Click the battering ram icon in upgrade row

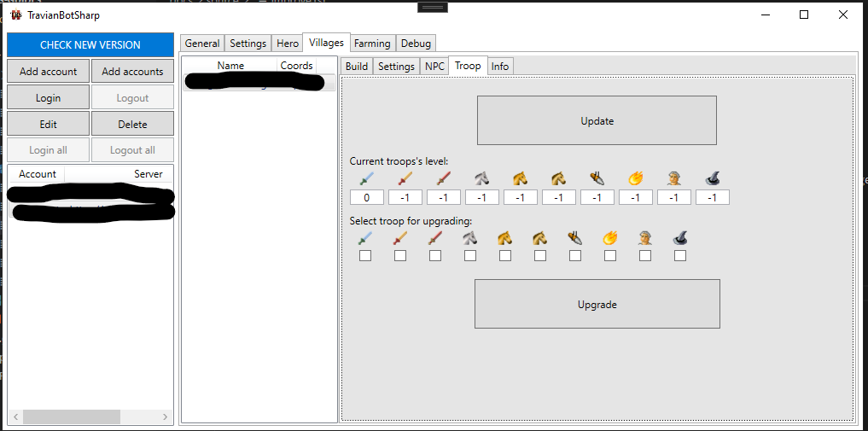575,238
